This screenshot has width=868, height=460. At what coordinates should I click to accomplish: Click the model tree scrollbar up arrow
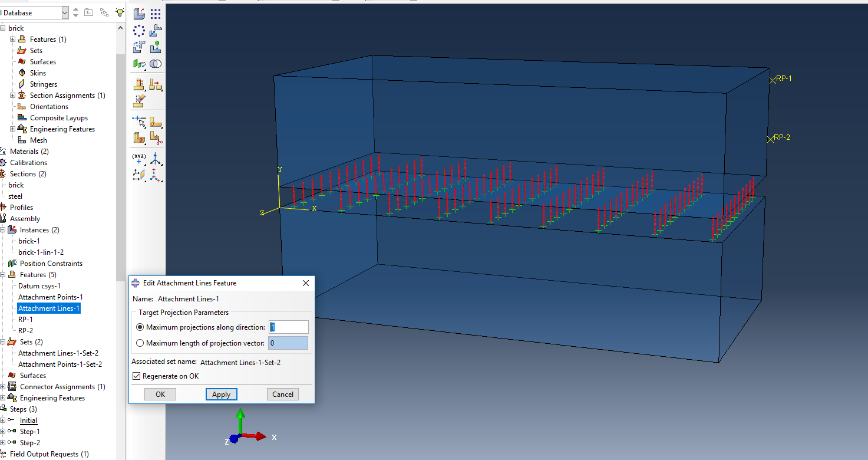tap(121, 28)
